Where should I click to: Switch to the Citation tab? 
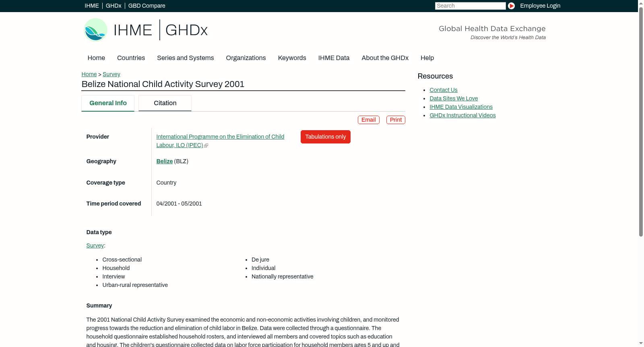click(165, 103)
